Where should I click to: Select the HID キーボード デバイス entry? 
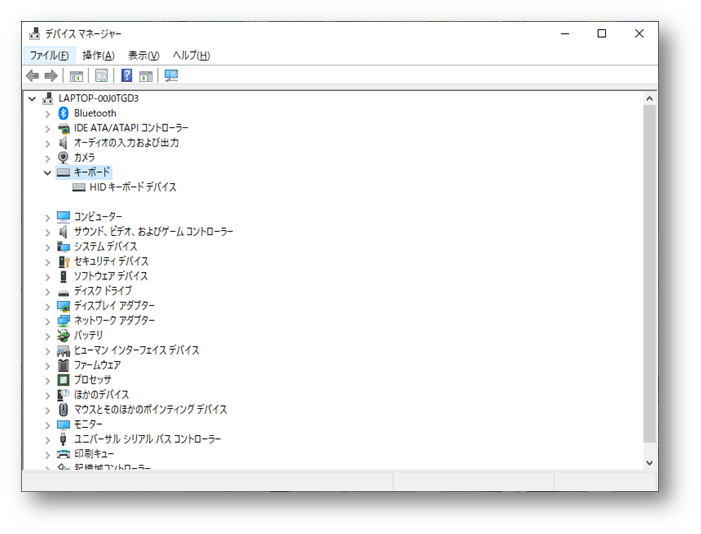(x=133, y=187)
